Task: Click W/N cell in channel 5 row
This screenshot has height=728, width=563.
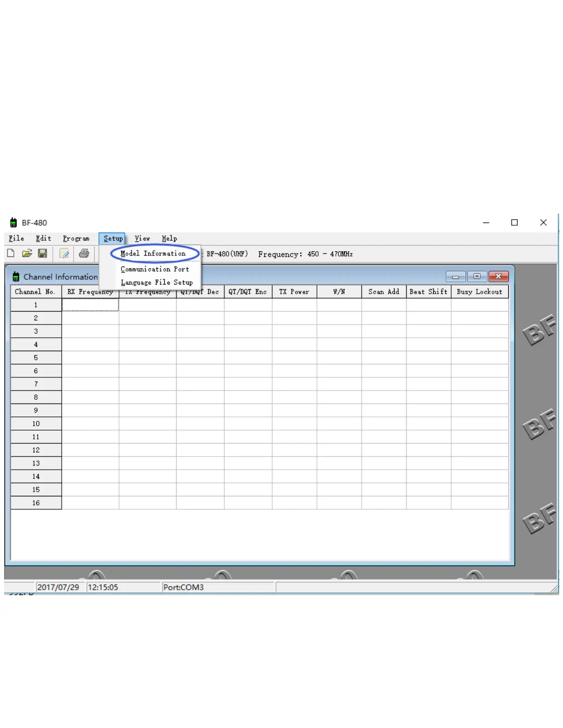Action: click(339, 358)
